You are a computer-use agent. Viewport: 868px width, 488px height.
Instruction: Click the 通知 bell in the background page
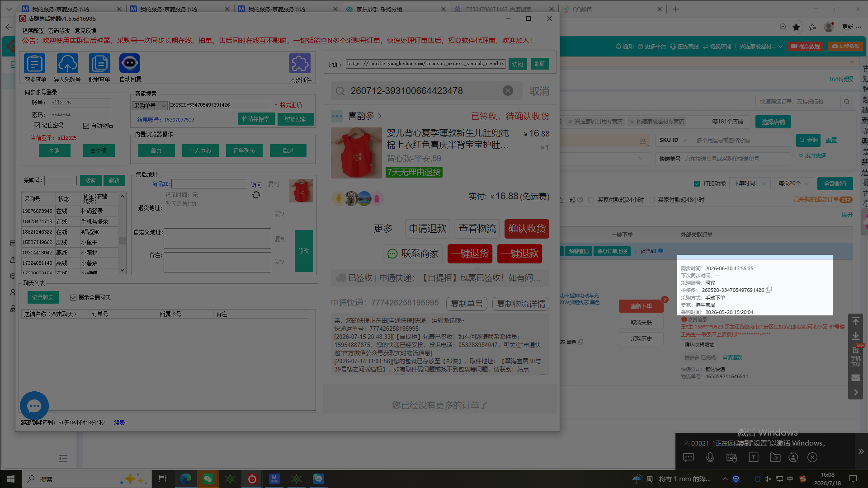[624, 47]
